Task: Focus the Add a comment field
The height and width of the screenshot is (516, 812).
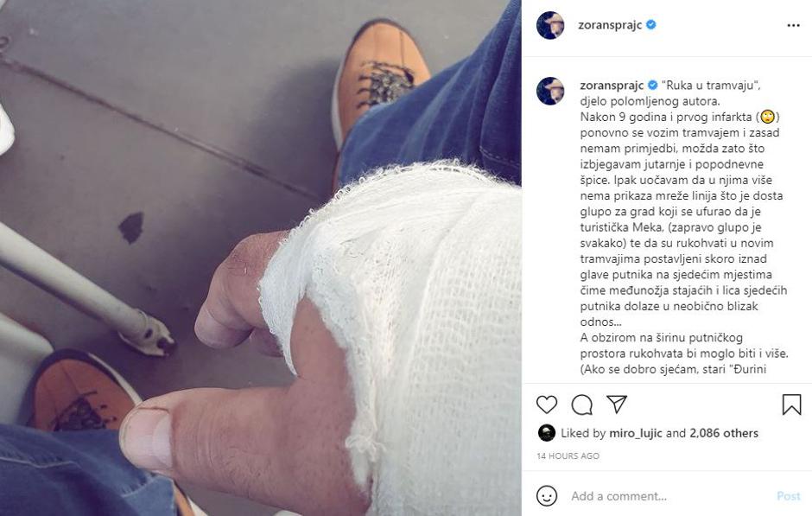Action: coord(668,496)
